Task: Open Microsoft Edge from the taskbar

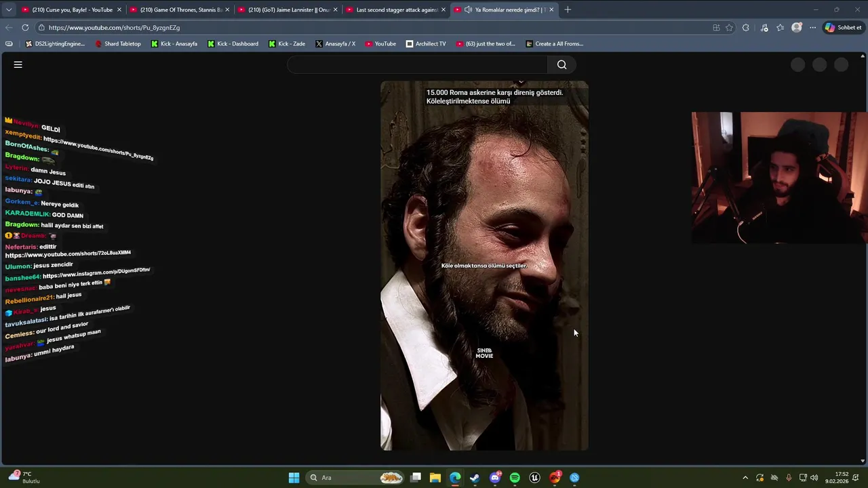Action: click(455, 478)
